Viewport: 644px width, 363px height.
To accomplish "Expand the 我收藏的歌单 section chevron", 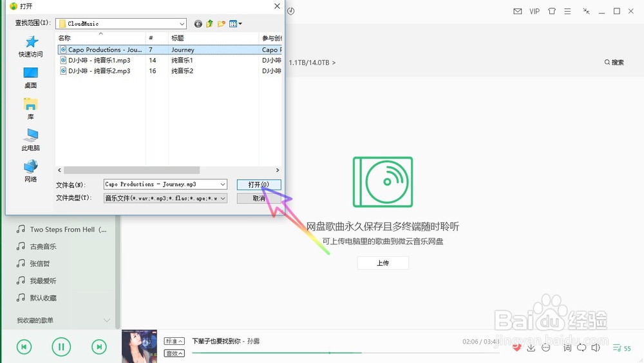I will click(107, 320).
